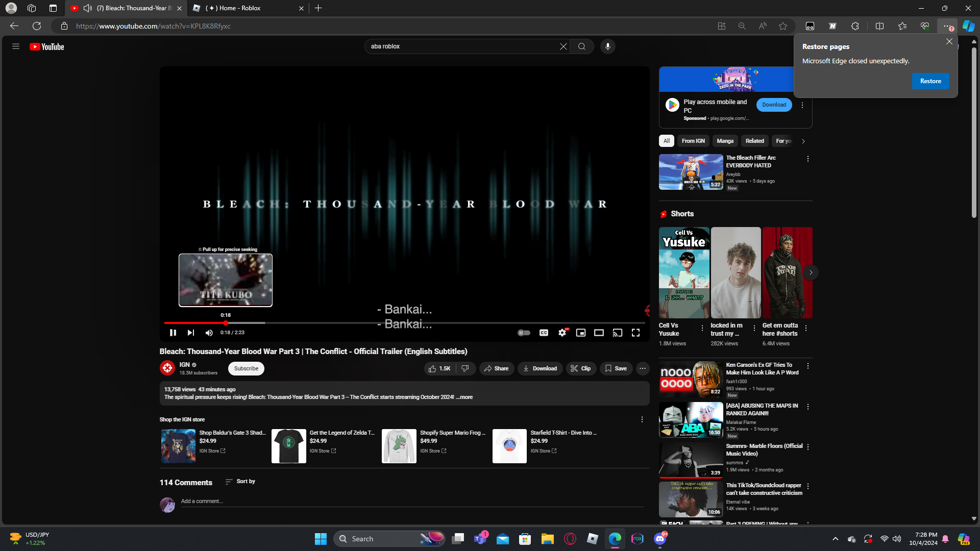Screen dimensions: 980x551
Task: Open options for ABA ranked video
Action: tap(808, 407)
